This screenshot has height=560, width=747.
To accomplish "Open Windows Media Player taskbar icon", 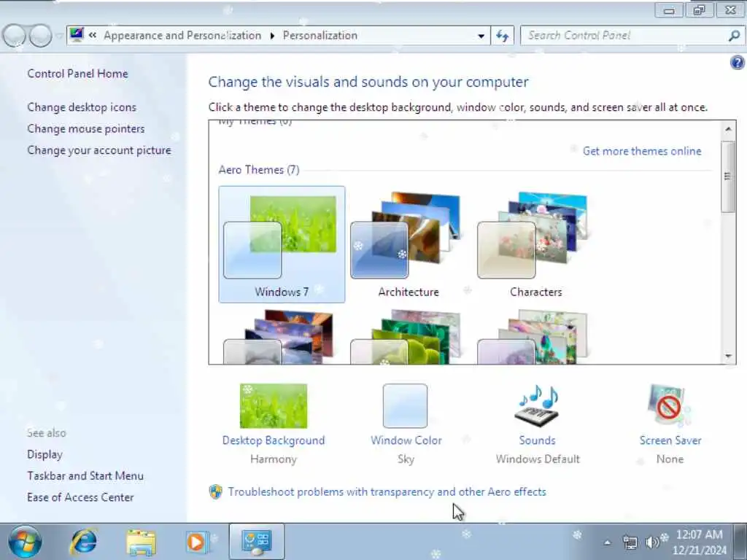I will coord(197,542).
